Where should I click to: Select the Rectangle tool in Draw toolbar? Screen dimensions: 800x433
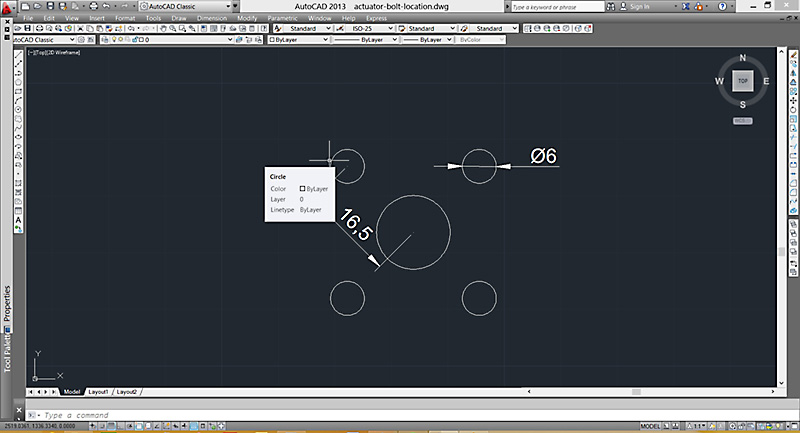tap(18, 91)
